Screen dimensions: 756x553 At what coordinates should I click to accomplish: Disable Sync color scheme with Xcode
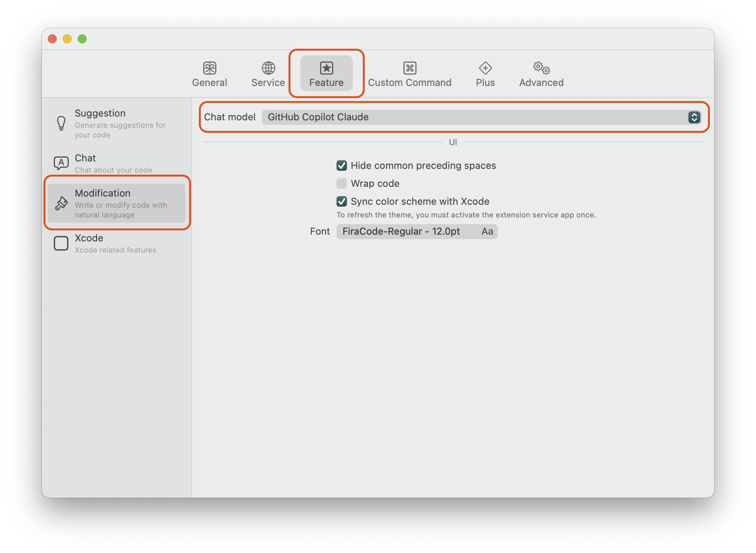(x=341, y=201)
